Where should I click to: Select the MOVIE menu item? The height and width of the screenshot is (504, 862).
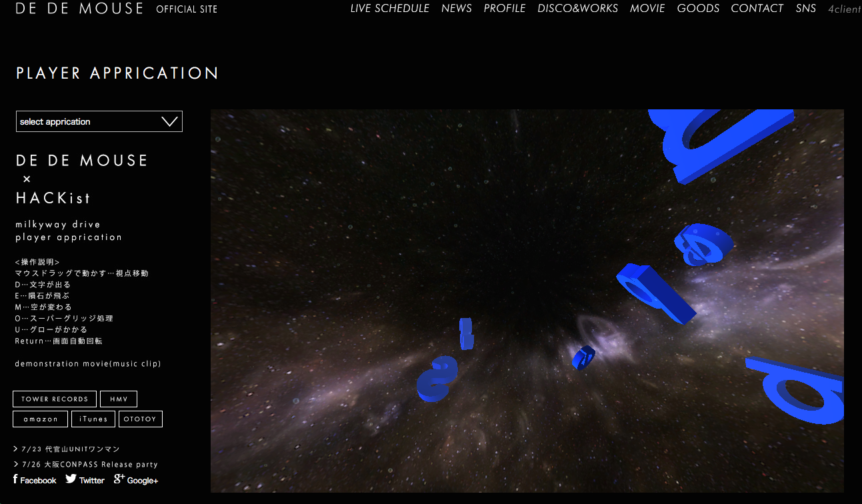(x=647, y=9)
